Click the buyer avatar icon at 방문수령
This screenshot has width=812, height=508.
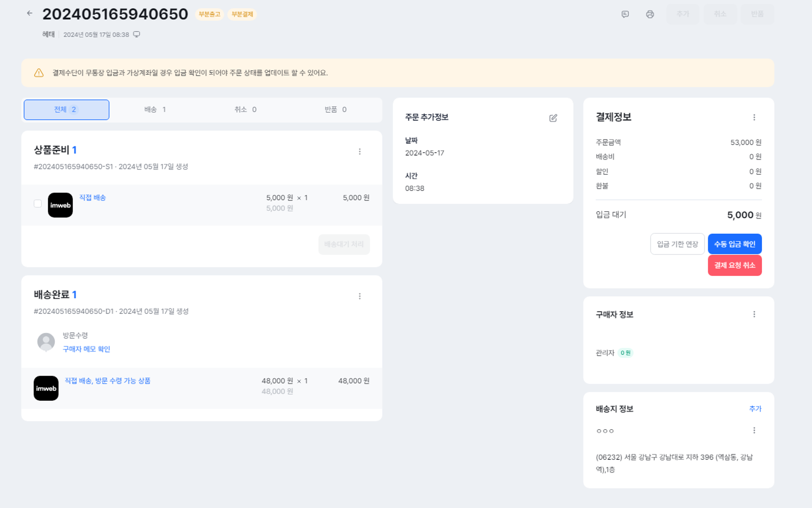(46, 342)
